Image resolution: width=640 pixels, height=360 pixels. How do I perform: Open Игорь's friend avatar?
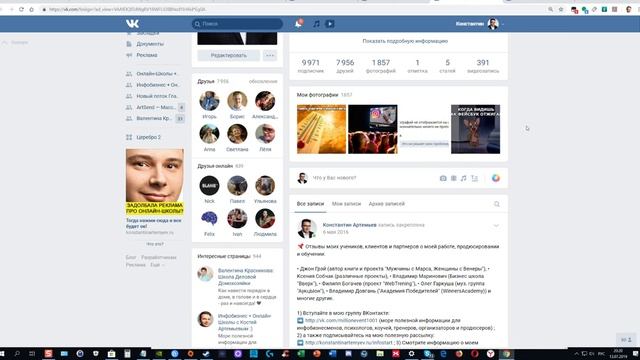pyautogui.click(x=209, y=101)
